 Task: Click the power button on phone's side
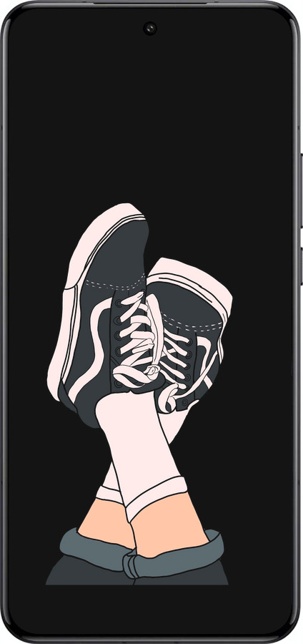[x=301, y=266]
